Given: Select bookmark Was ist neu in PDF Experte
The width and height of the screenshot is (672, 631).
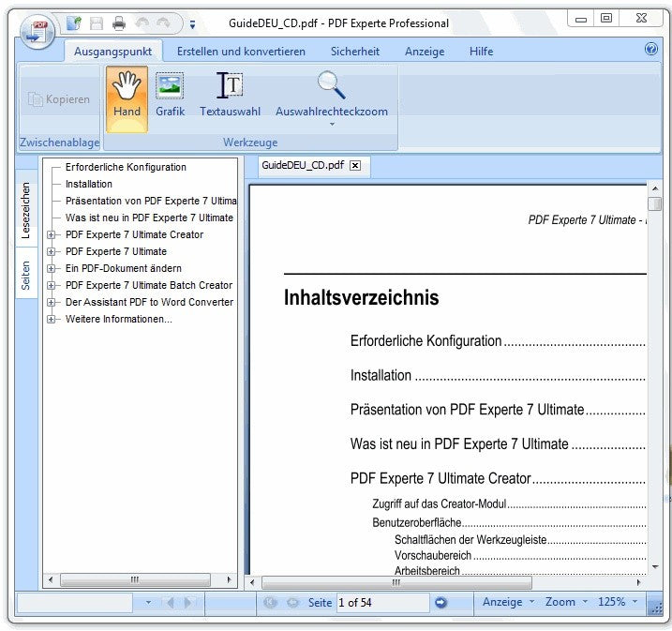Looking at the screenshot, I should pyautogui.click(x=149, y=218).
